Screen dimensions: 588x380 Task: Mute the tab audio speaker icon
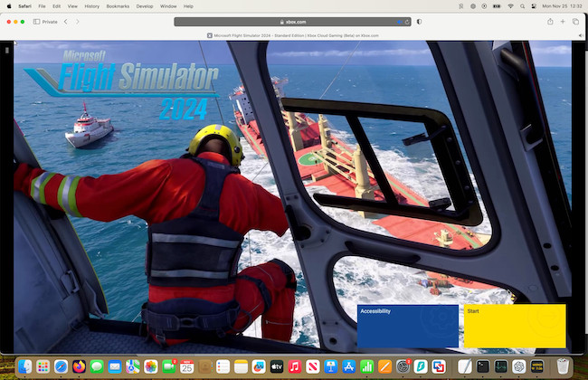pyautogui.click(x=579, y=35)
